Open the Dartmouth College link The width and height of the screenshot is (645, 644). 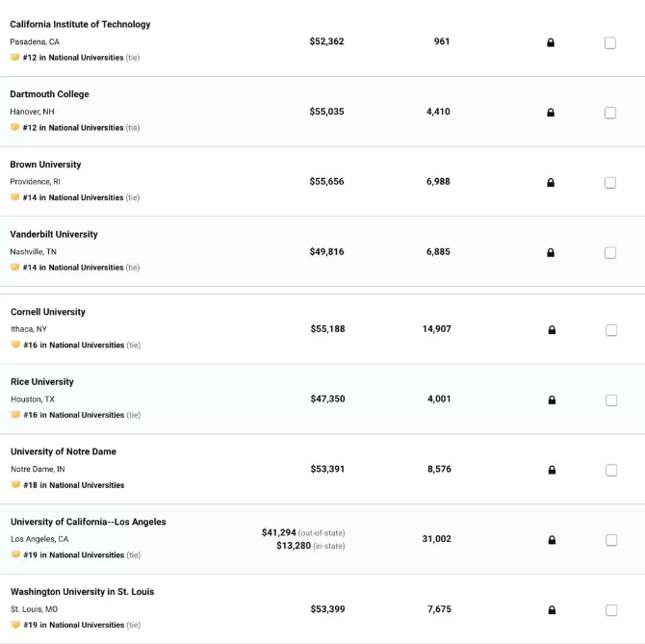pos(49,94)
